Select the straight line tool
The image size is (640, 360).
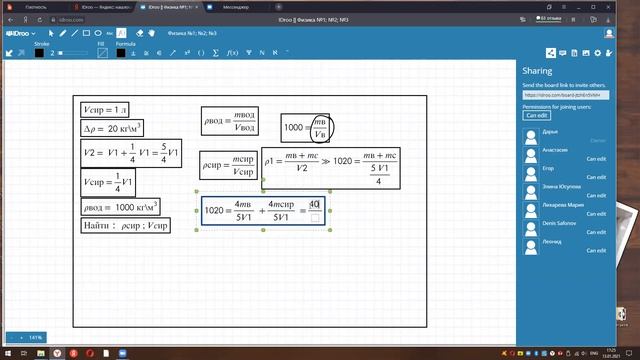74,33
